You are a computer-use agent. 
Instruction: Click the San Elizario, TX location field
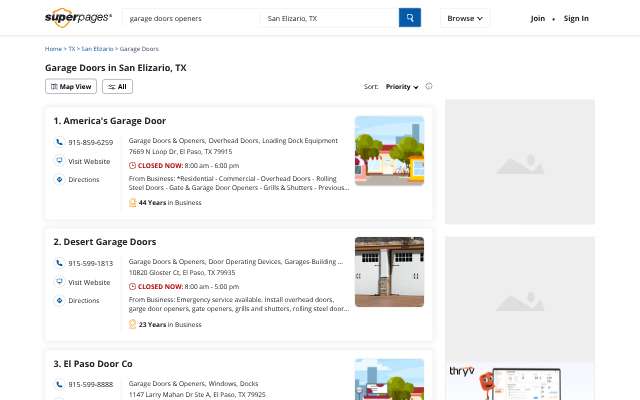329,18
